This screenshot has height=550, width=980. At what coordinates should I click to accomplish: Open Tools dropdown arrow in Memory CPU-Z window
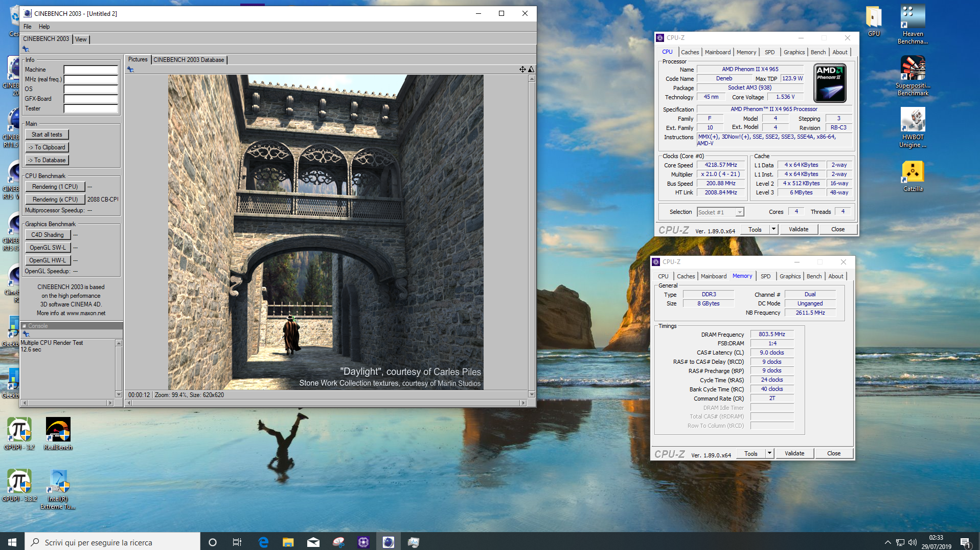point(769,453)
